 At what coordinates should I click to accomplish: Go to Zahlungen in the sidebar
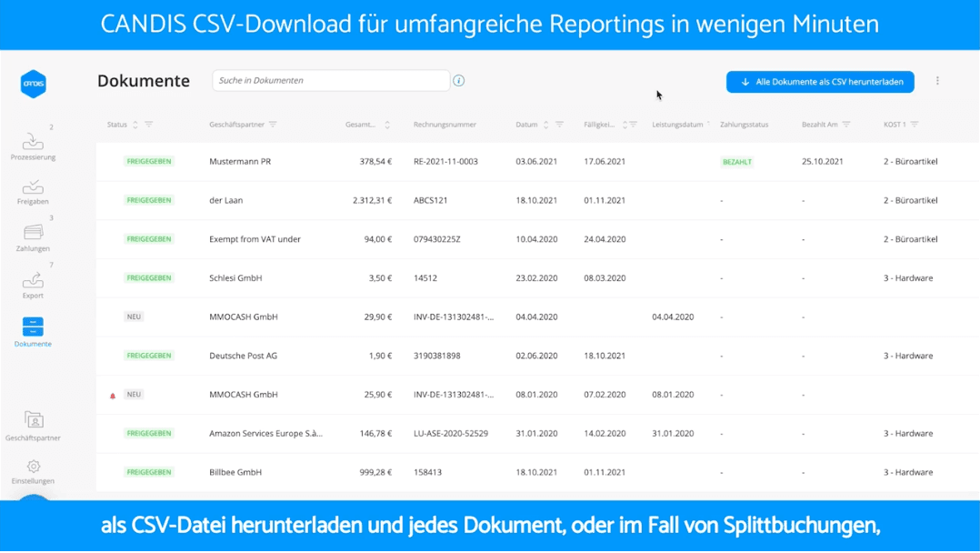click(x=33, y=237)
